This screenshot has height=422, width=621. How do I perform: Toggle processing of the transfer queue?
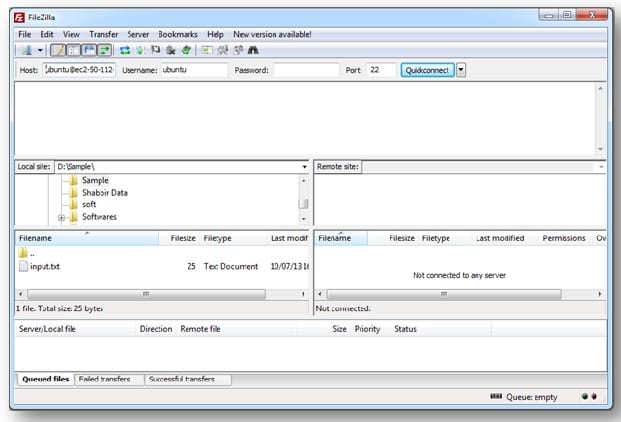click(x=140, y=50)
